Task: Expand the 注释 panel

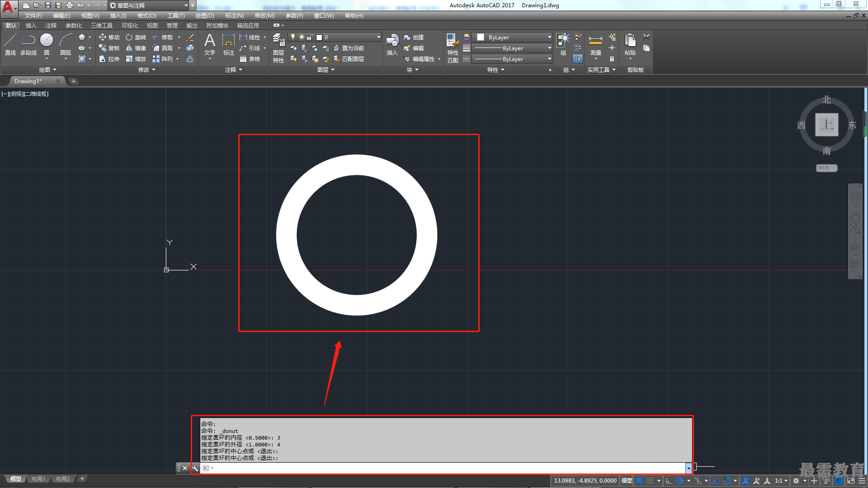Action: [234, 70]
